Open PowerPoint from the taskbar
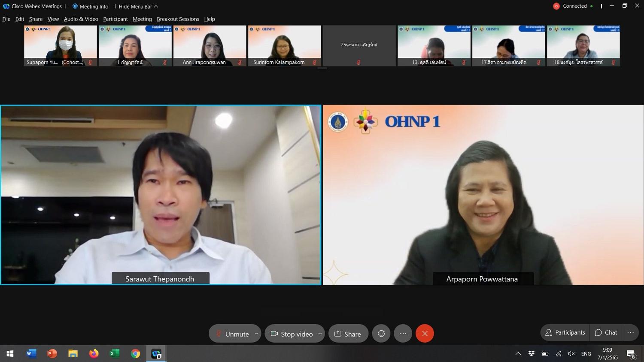Viewport: 644px width, 362px height. pos(52,354)
